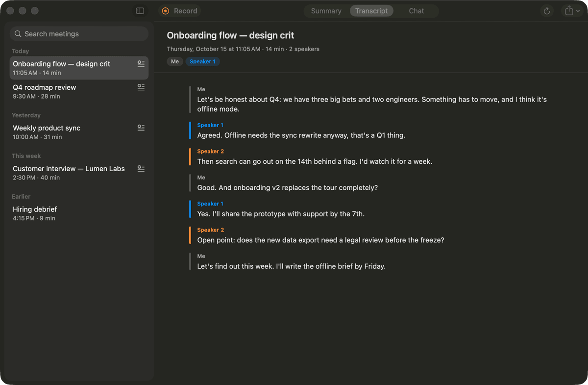Click the Me label above "Good. And onboarding v2"

click(201, 178)
